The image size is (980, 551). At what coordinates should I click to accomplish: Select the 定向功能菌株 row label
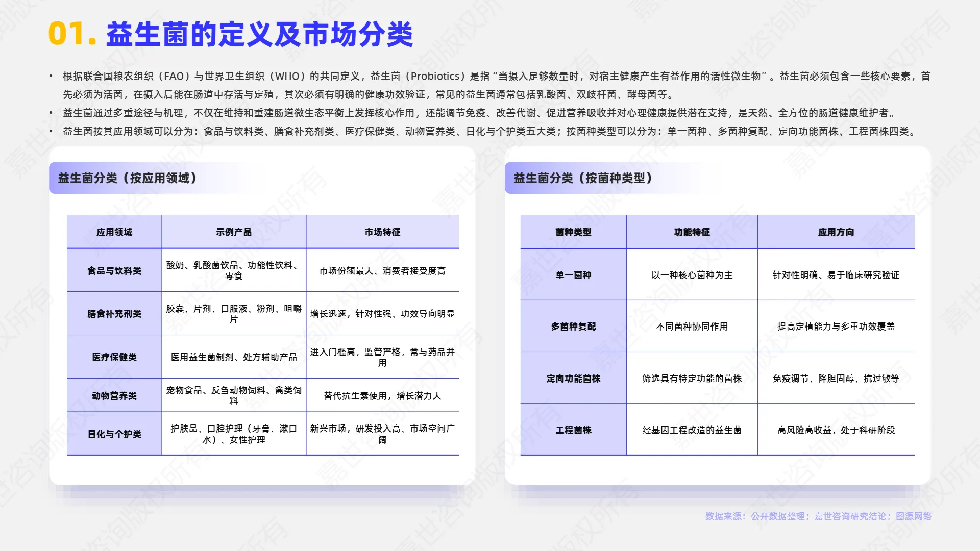[573, 379]
